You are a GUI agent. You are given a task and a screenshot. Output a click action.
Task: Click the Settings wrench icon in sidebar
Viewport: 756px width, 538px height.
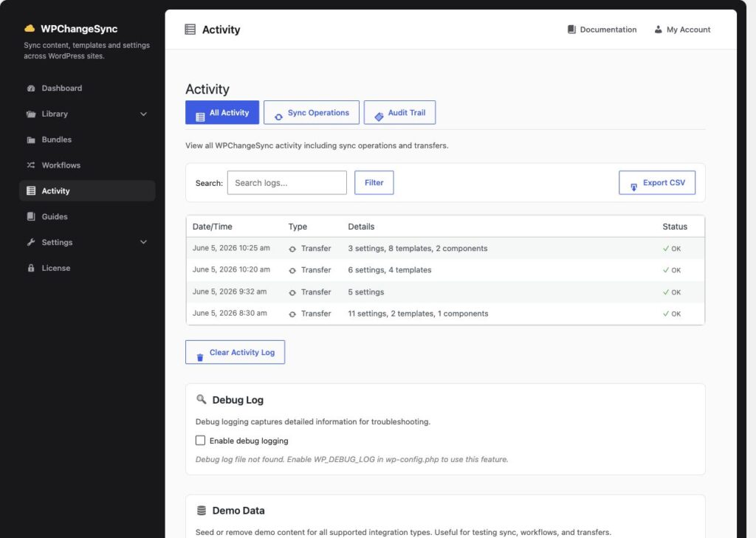coord(31,242)
